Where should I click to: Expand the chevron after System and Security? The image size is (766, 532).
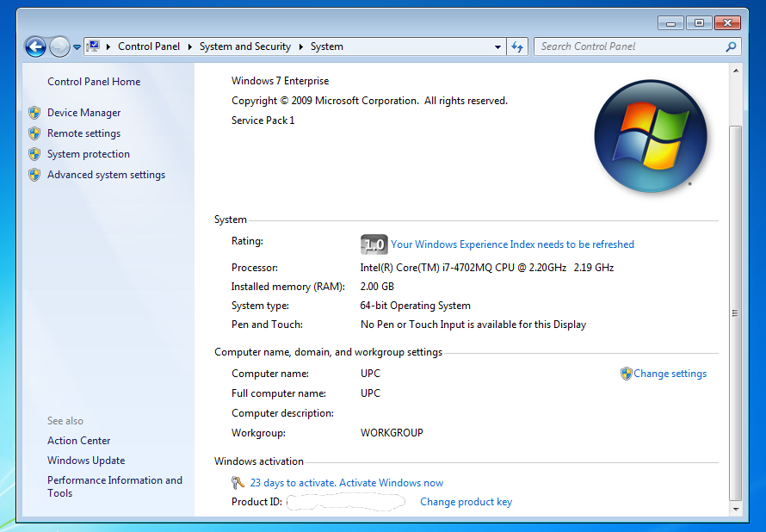click(300, 46)
